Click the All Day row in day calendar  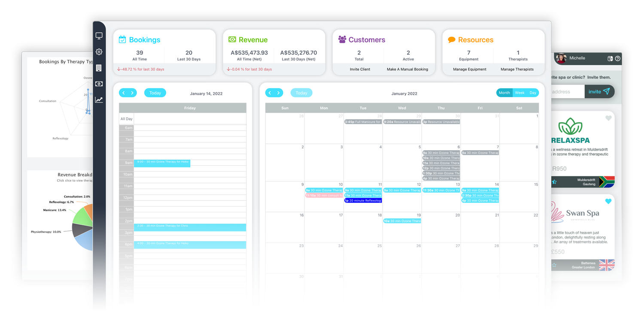point(183,119)
